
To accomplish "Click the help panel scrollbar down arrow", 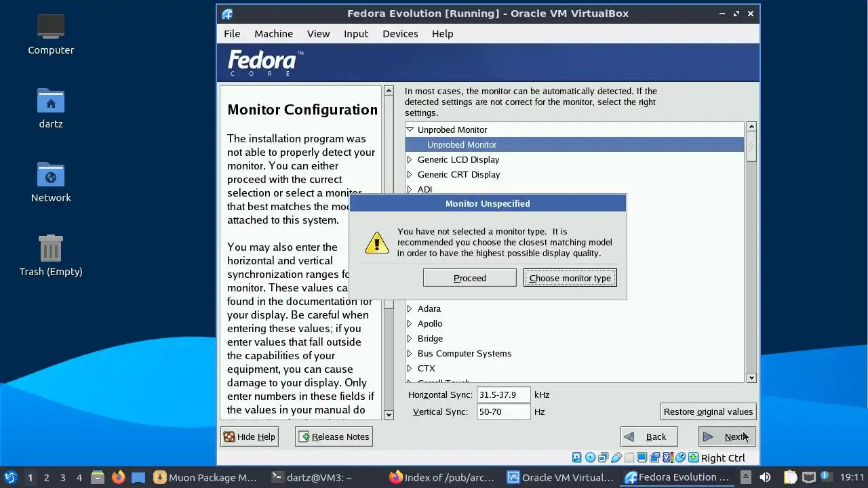I will click(389, 415).
